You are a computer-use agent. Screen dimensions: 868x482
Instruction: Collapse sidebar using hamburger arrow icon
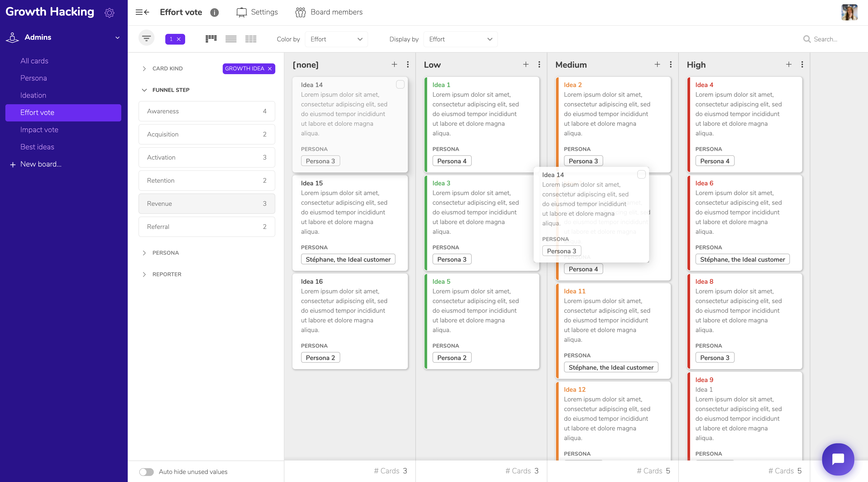click(x=142, y=12)
